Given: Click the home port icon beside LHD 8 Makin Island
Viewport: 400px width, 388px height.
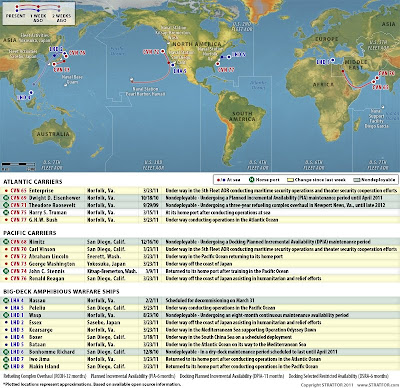Looking at the screenshot, I should click(x=6, y=367).
